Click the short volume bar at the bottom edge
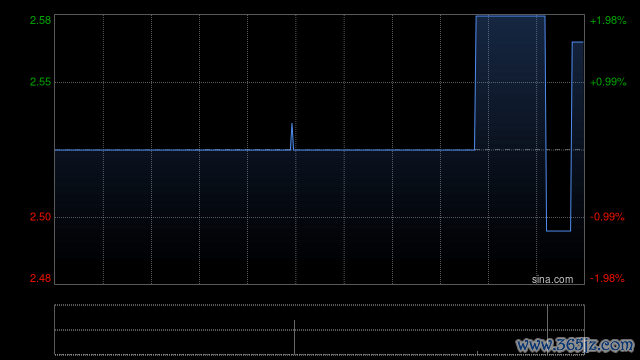The height and width of the screenshot is (360, 640). point(477,352)
